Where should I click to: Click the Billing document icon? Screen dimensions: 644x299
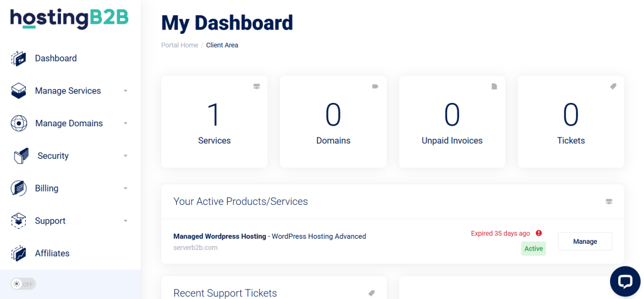pos(18,188)
